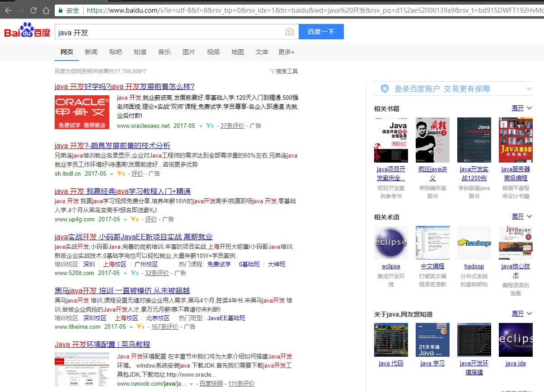Reload the page with the refresh icon

[x=33, y=10]
